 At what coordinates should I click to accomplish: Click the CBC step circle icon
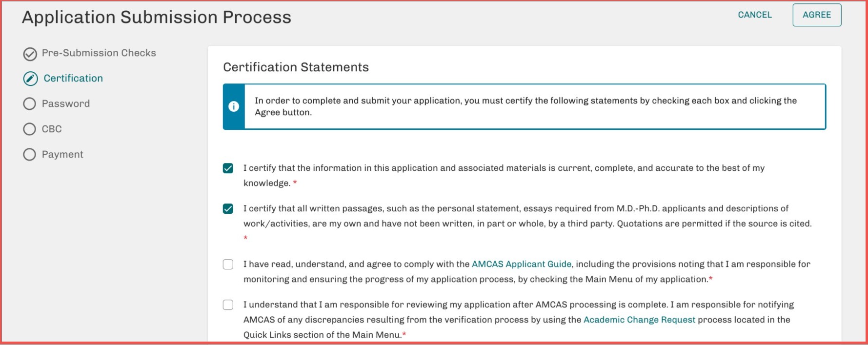[30, 129]
